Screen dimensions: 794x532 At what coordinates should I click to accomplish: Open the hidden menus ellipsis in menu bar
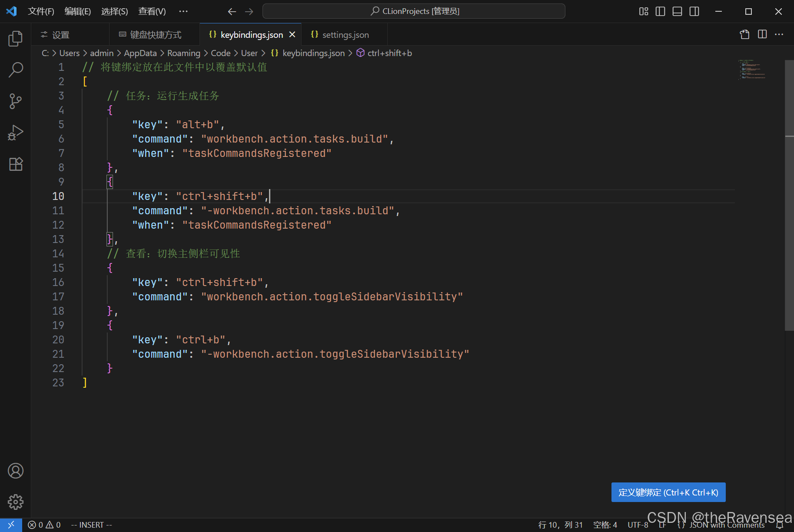tap(183, 11)
